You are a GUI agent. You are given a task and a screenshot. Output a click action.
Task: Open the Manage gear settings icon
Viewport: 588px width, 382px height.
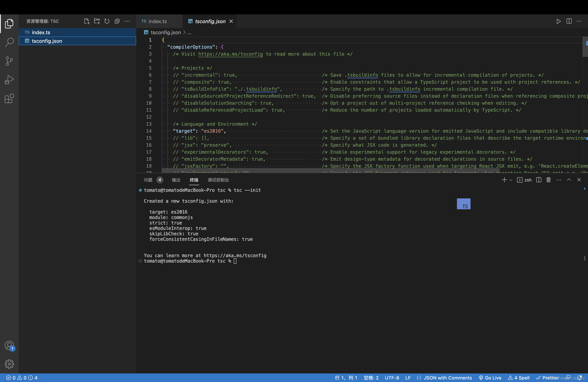[x=9, y=364]
